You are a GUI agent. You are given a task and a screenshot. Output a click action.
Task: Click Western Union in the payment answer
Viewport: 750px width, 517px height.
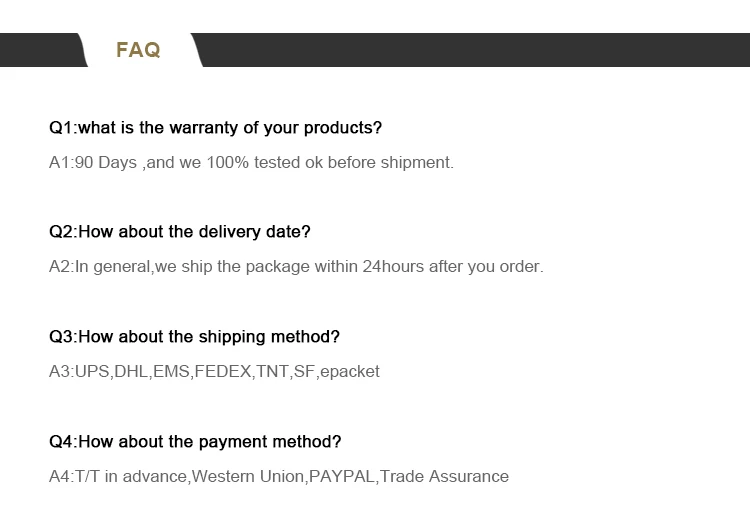[248, 477]
